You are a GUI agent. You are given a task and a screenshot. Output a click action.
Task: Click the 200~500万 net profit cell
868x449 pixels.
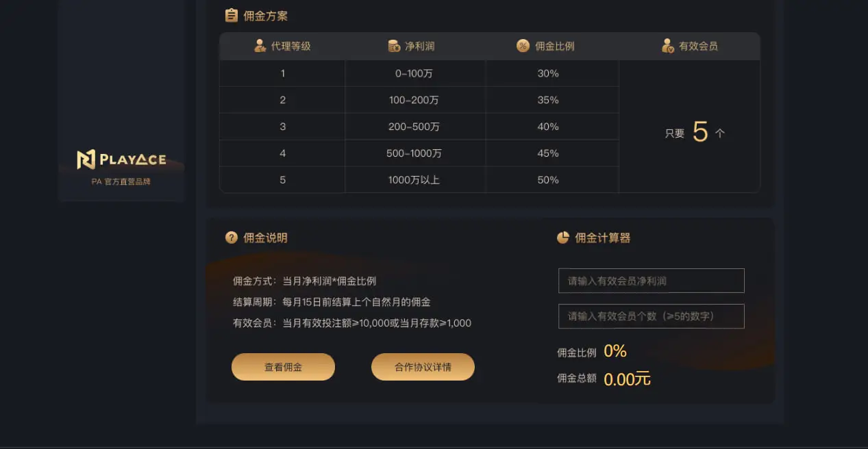pyautogui.click(x=414, y=127)
